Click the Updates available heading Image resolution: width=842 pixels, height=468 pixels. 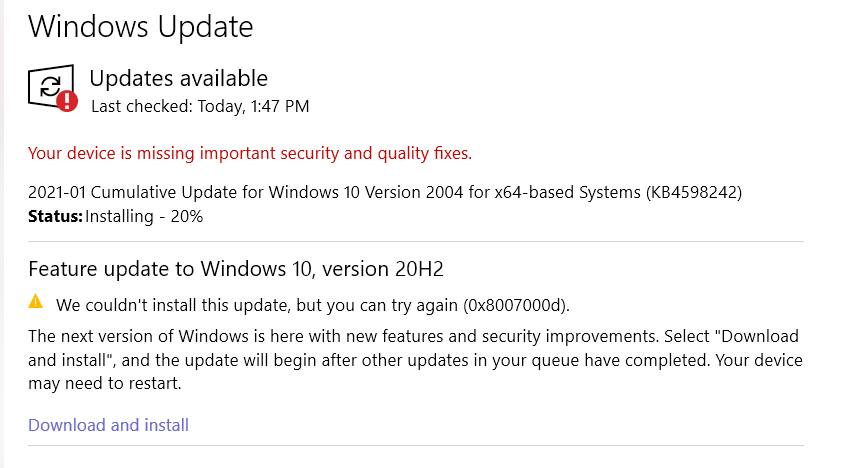coord(178,78)
